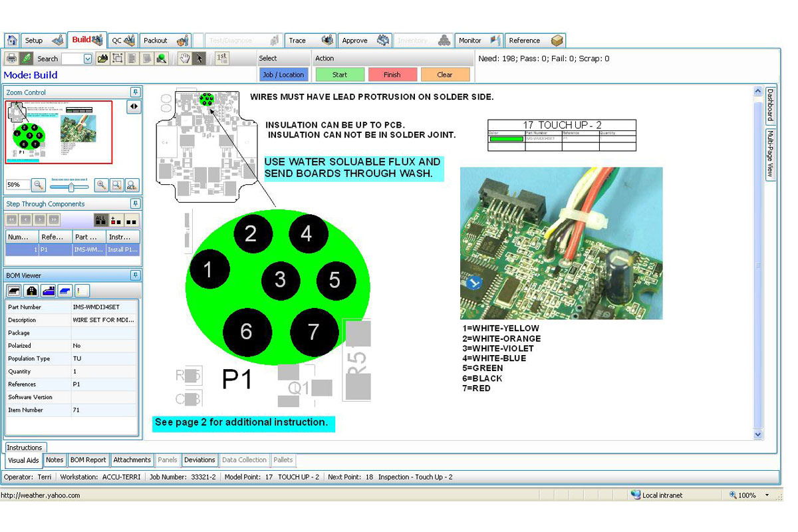
Task: Select the arrow pointer tool
Action: 199,59
